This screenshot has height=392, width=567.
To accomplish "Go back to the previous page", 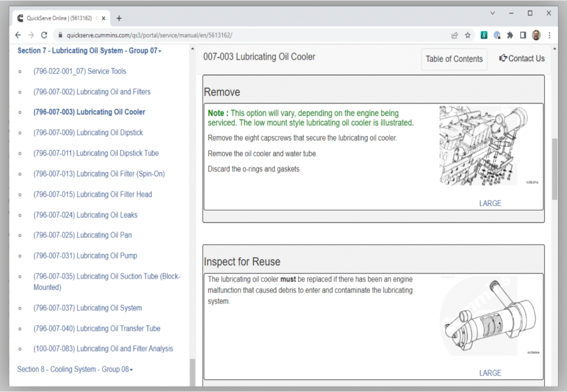I will point(18,35).
